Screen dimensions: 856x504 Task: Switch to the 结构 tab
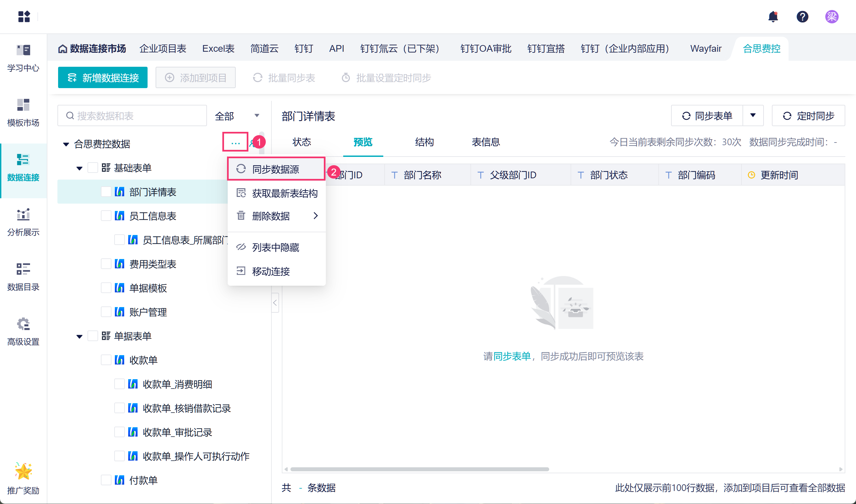click(x=424, y=142)
